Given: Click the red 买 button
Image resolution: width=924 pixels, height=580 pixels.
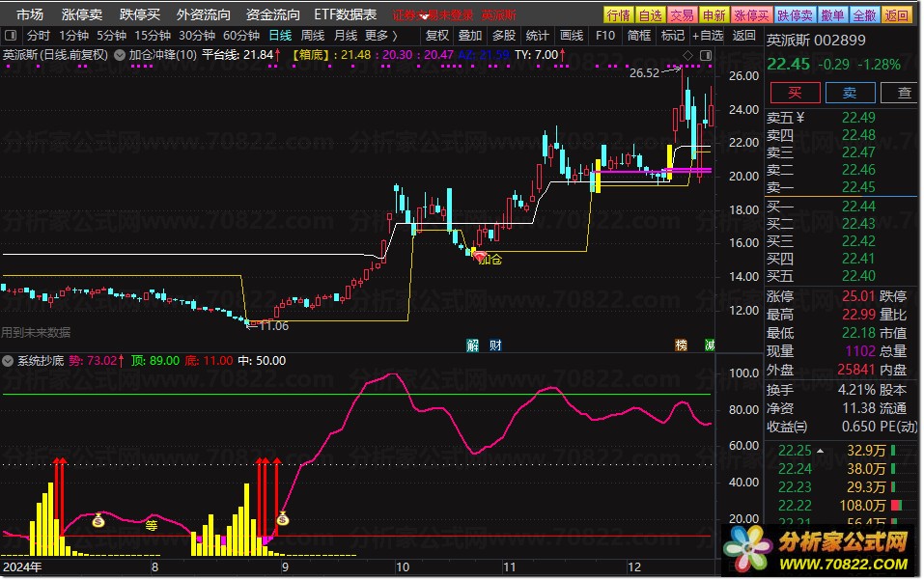Looking at the screenshot, I should point(795,93).
